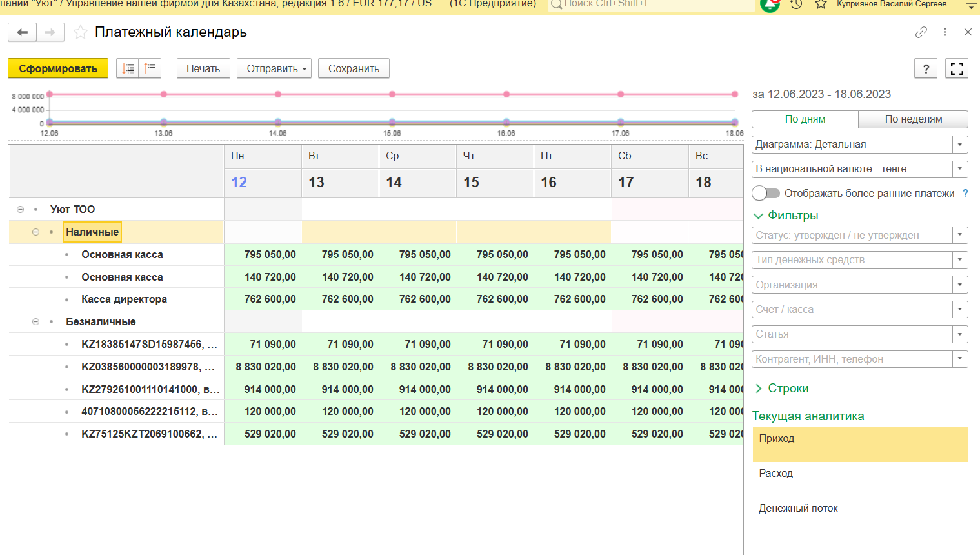Switch view to По неделям
Screen dimensions: 980x555
pyautogui.click(x=913, y=119)
